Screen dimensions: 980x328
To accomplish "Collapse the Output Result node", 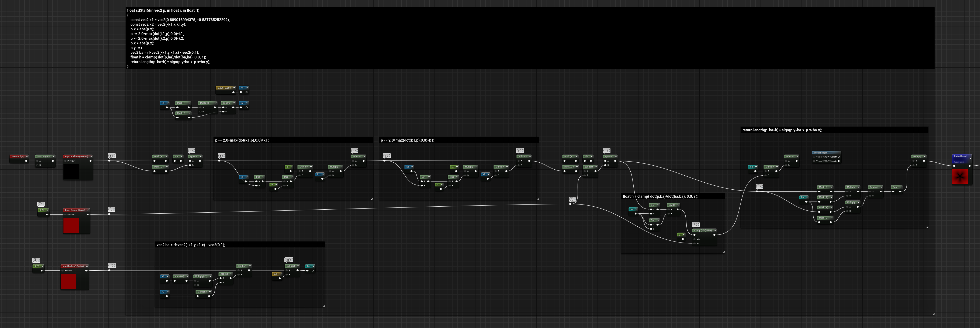I will point(970,159).
